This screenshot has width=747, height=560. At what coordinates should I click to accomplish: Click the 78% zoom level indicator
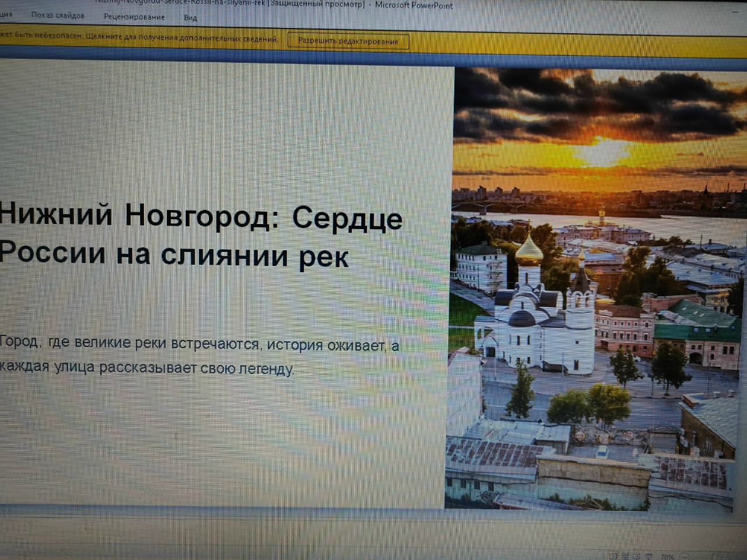[x=667, y=557]
